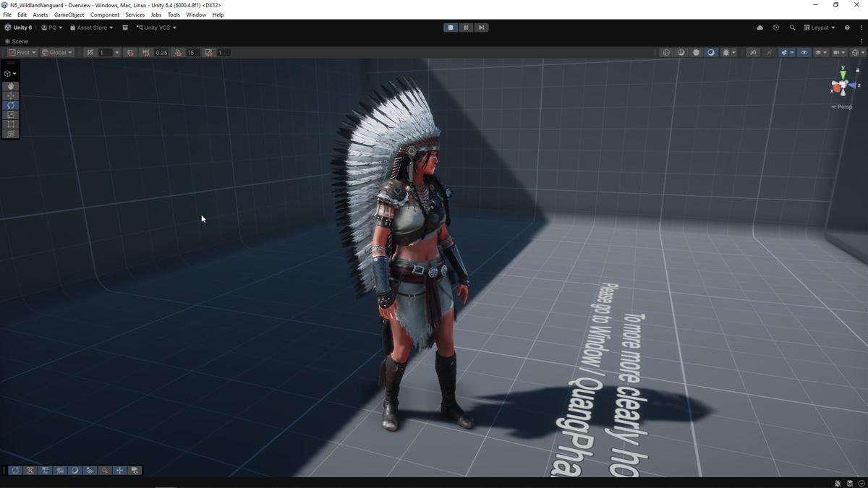This screenshot has height=488, width=868.
Task: Open the scene overlays layers dropdown
Action: click(x=821, y=52)
